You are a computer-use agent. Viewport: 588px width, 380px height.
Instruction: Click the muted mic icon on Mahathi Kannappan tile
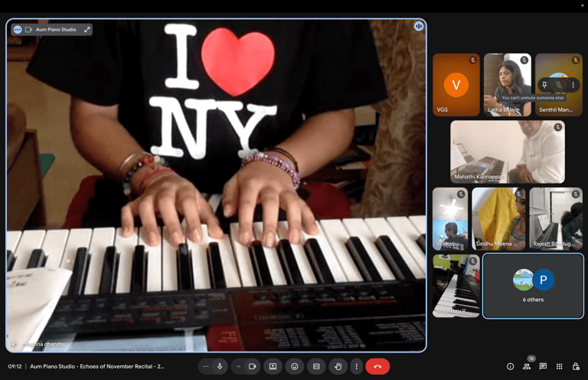(557, 127)
